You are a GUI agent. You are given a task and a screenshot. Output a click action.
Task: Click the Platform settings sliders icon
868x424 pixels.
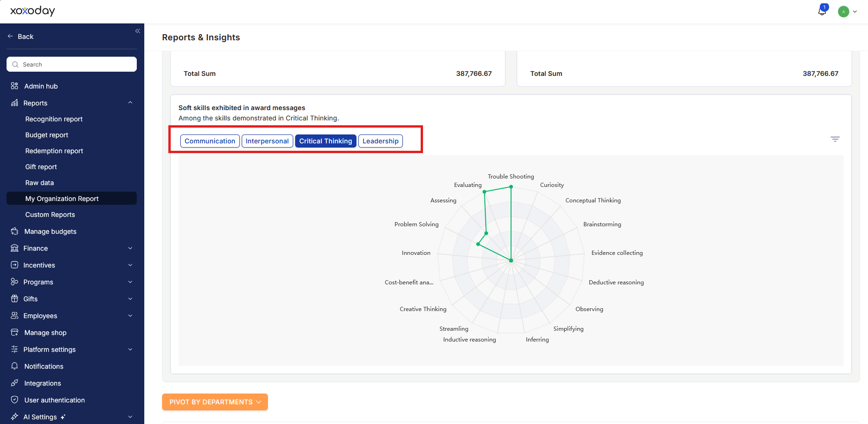[15, 349]
